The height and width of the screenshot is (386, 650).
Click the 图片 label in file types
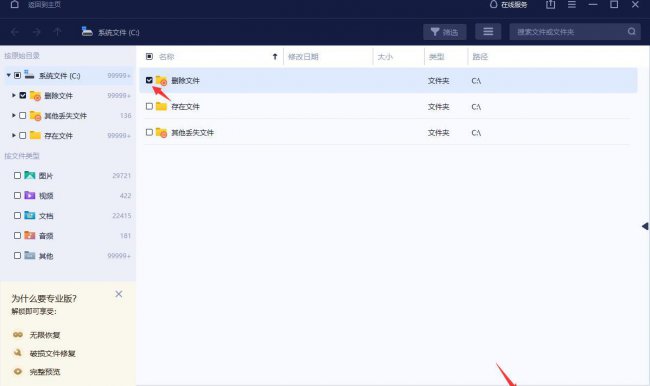(46, 176)
